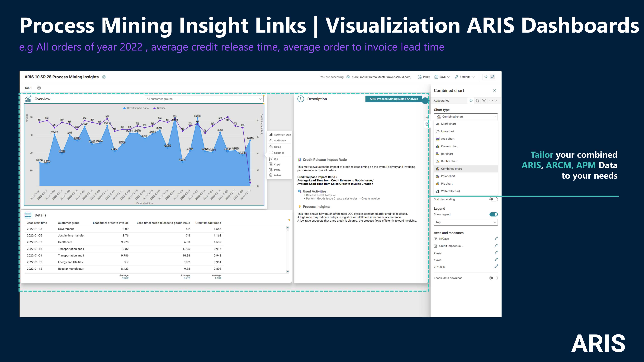Toggle Credit Impact Ratio legend entry

[x=136, y=108]
